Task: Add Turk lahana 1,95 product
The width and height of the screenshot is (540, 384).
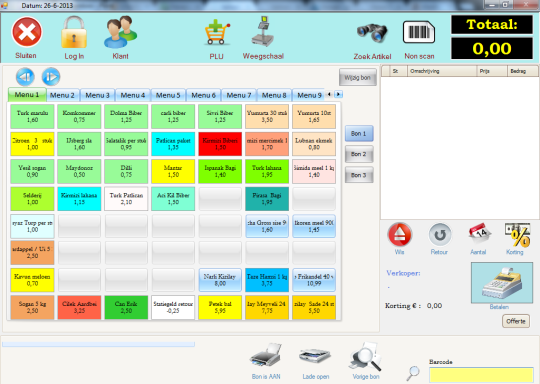Action: point(267,171)
